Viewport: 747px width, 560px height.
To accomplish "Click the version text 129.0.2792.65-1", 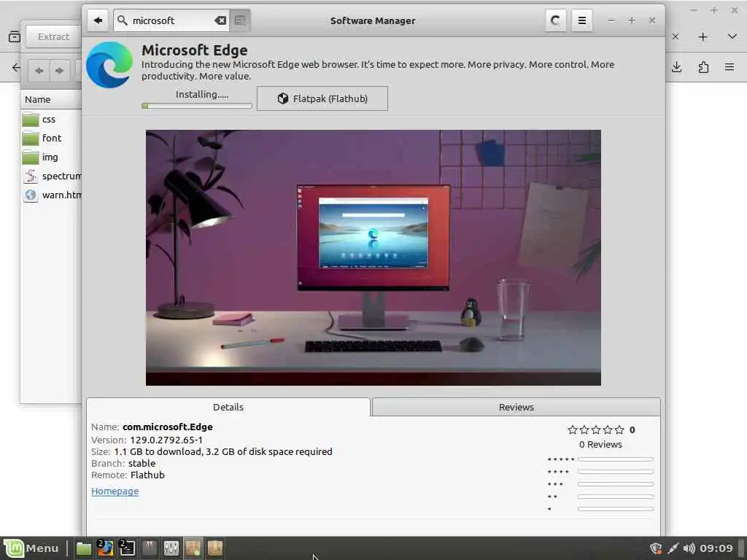I will [x=166, y=440].
